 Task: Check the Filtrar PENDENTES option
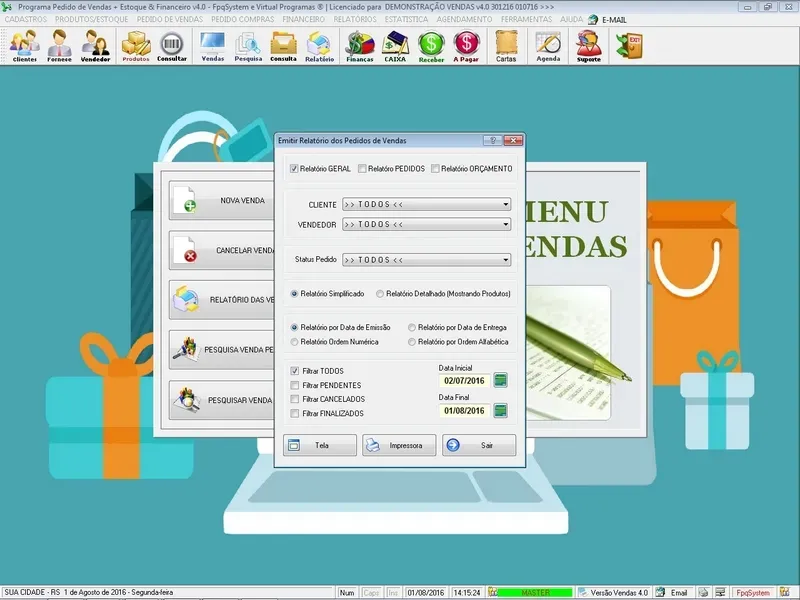294,385
